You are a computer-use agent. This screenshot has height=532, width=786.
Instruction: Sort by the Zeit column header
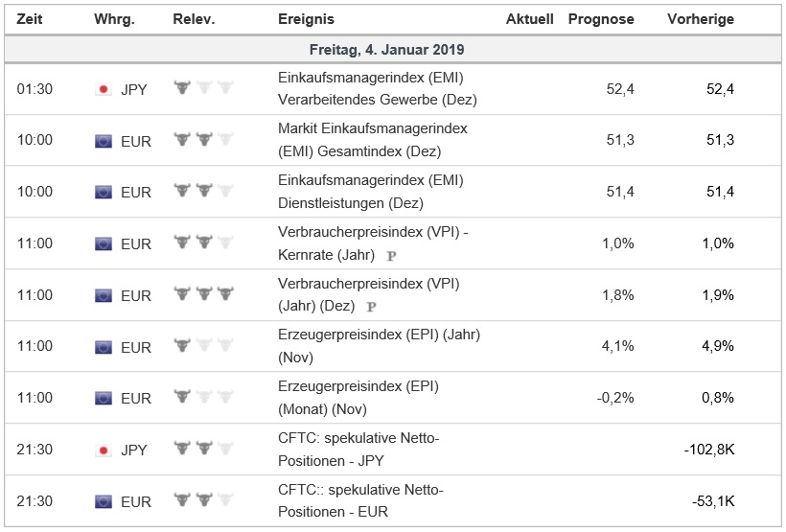29,19
